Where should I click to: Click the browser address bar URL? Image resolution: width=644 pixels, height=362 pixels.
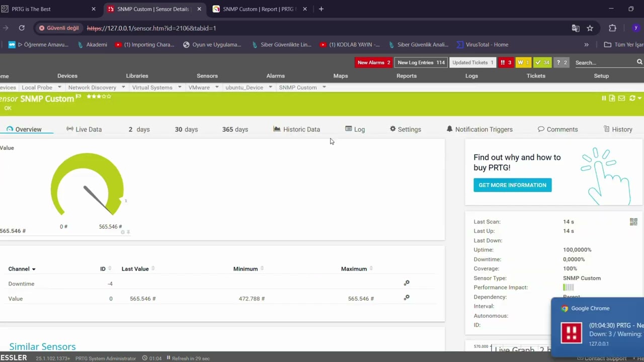click(151, 28)
